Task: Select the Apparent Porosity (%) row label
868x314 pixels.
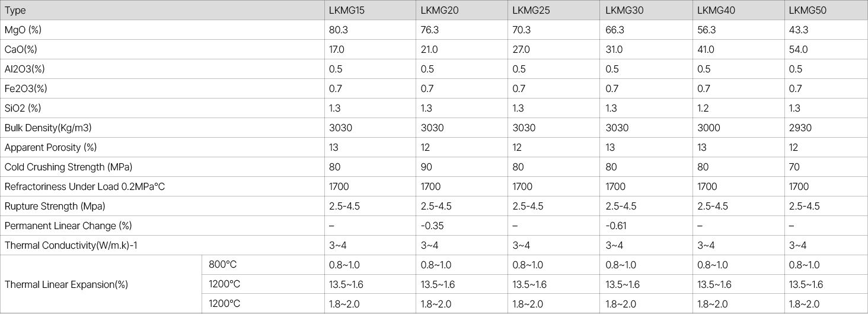Action: pyautogui.click(x=50, y=147)
